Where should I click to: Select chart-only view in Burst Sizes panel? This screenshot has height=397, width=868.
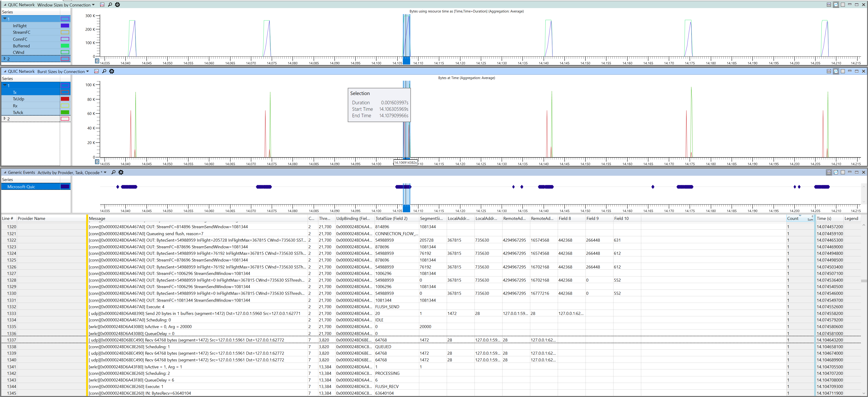(x=836, y=71)
